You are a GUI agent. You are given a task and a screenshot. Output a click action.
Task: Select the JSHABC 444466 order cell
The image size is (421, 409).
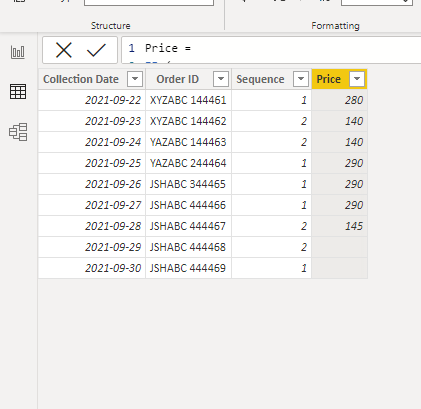188,205
